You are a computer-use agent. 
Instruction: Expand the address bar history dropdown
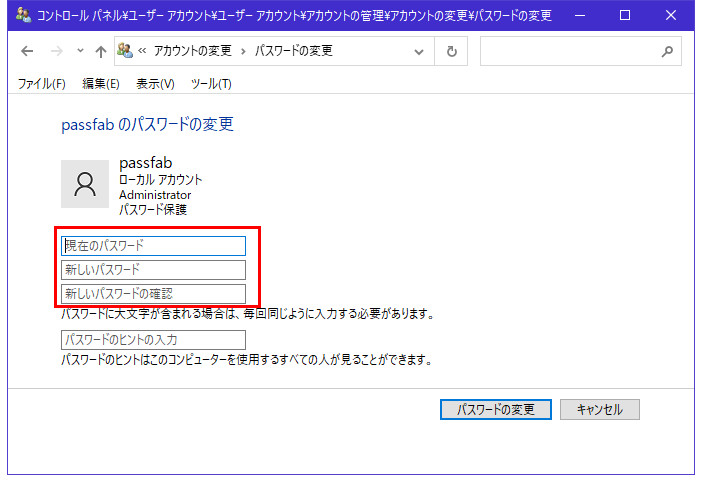coord(427,51)
